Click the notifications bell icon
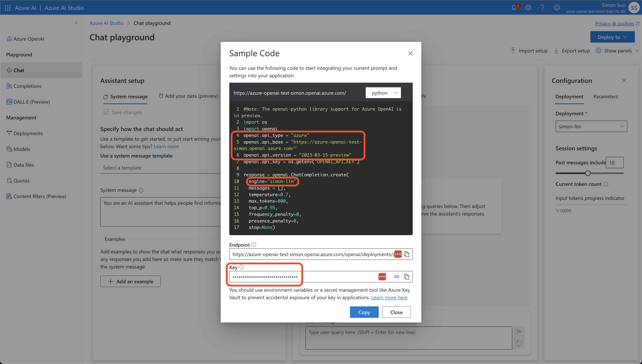The height and width of the screenshot is (364, 642). point(514,8)
